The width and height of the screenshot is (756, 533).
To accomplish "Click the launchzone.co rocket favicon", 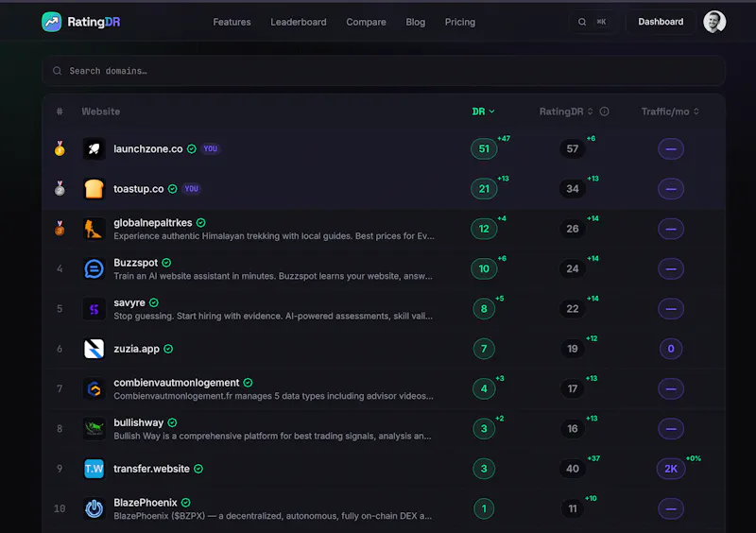I will pyautogui.click(x=94, y=148).
